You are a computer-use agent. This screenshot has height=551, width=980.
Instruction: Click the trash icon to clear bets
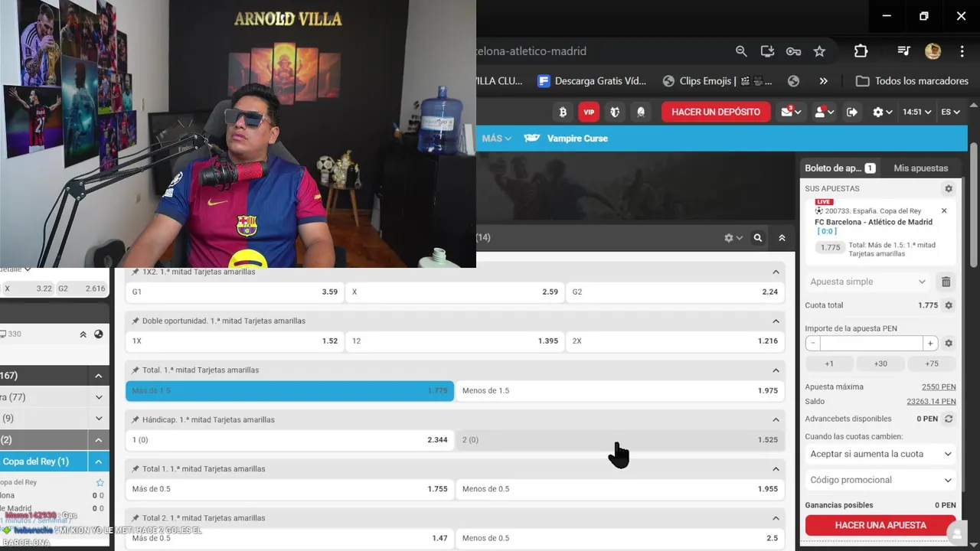coord(946,282)
